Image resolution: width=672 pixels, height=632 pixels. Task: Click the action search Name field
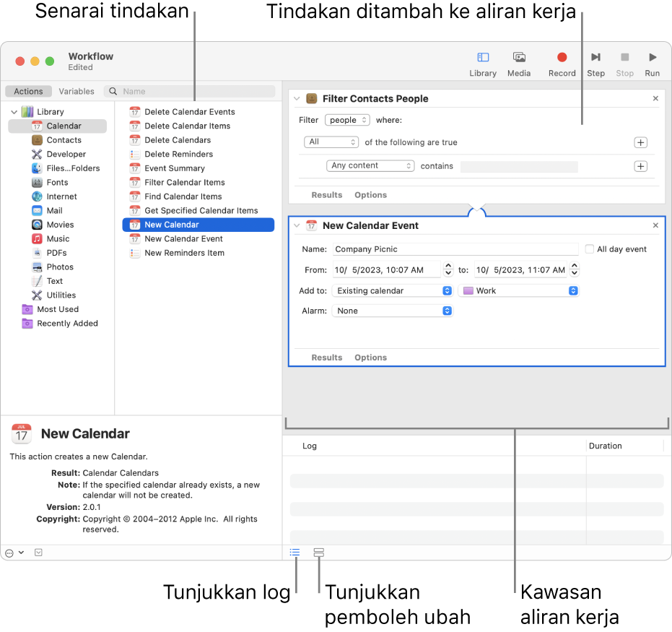coord(189,91)
